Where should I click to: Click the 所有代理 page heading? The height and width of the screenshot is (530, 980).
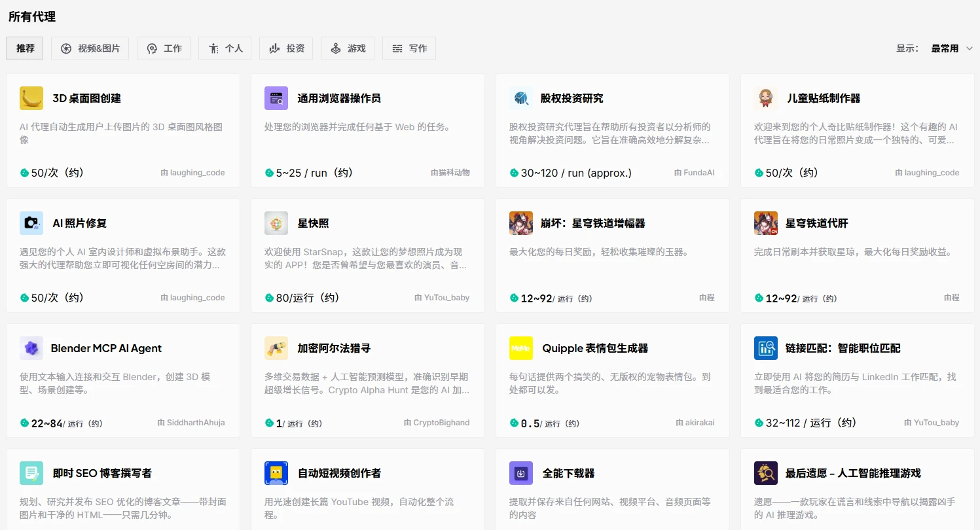pyautogui.click(x=32, y=17)
